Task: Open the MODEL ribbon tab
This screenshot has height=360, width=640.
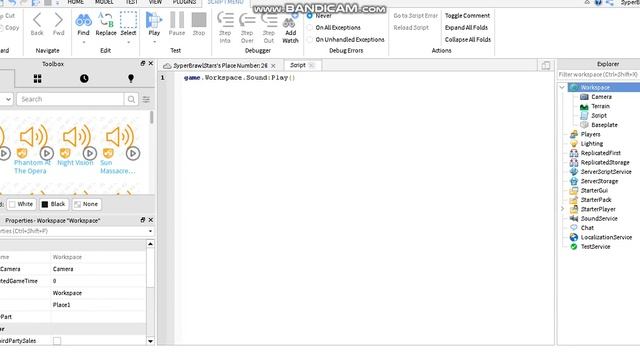Action: pyautogui.click(x=104, y=2)
